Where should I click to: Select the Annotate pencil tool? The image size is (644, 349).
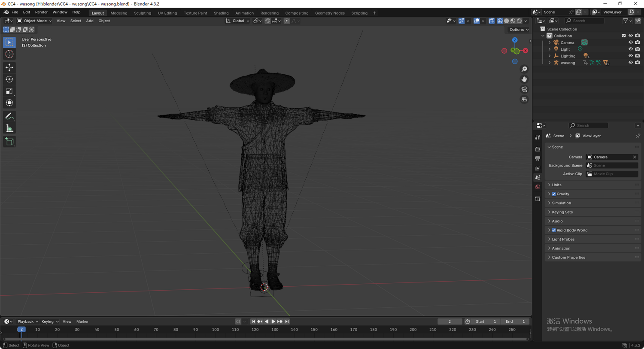tap(9, 116)
